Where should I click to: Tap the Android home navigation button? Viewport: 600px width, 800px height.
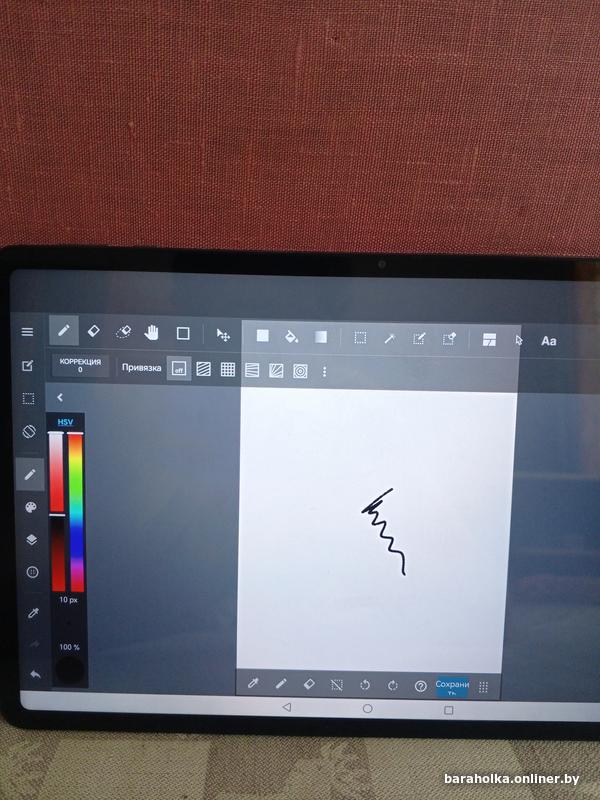[367, 709]
